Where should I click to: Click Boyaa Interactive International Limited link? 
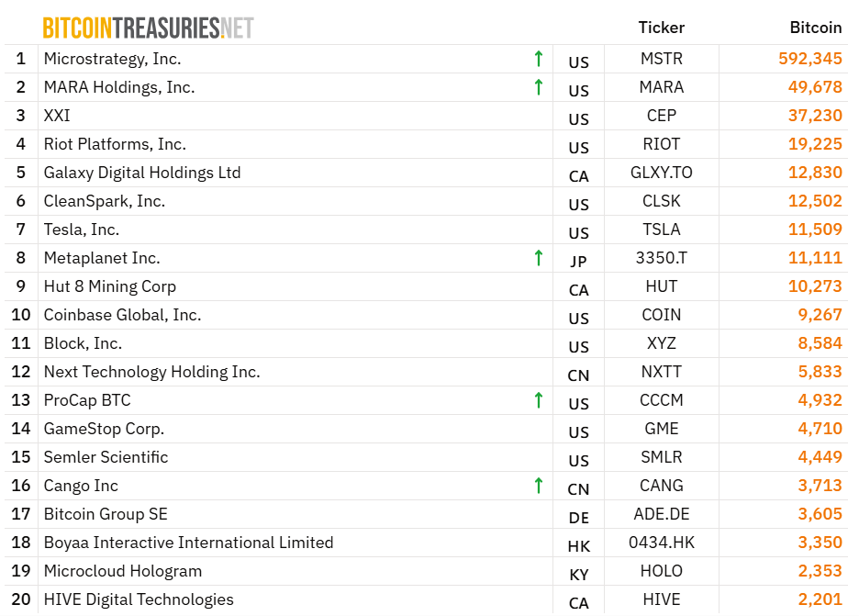(x=188, y=543)
